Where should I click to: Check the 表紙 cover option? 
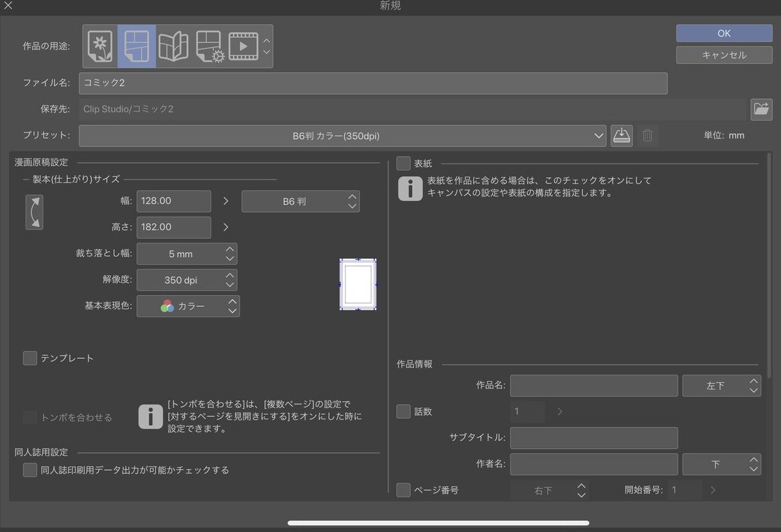tap(403, 163)
